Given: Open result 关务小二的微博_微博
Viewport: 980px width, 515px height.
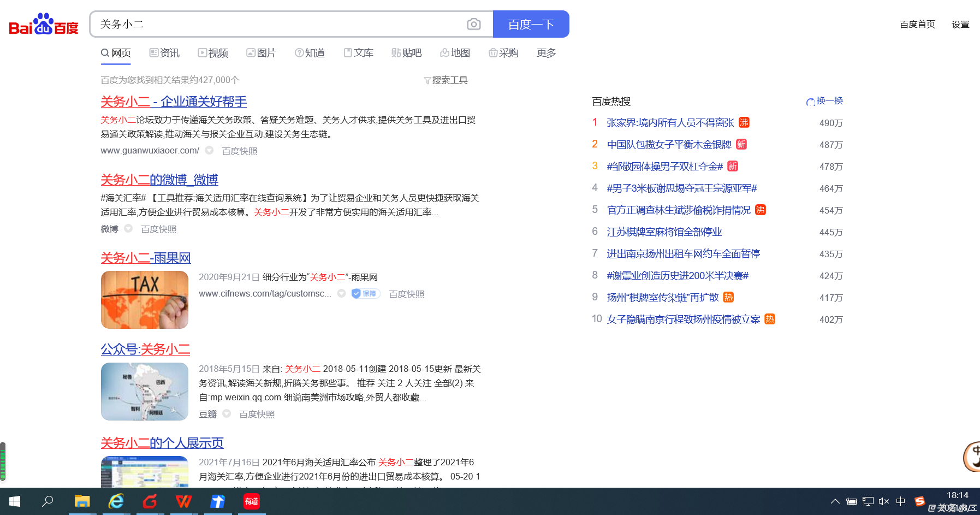Looking at the screenshot, I should pos(159,180).
